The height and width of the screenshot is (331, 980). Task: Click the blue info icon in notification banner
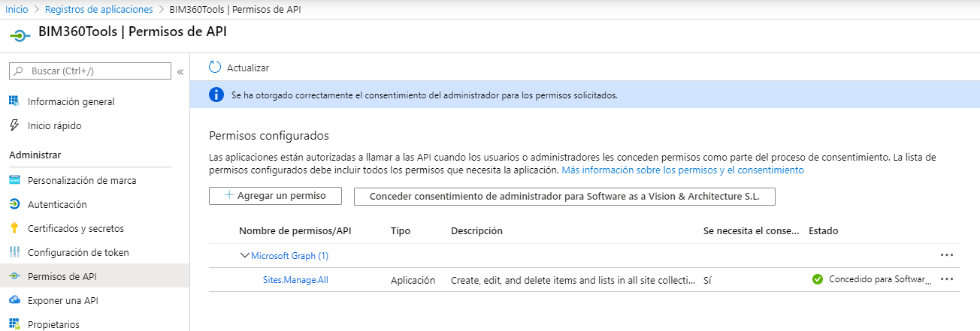216,95
